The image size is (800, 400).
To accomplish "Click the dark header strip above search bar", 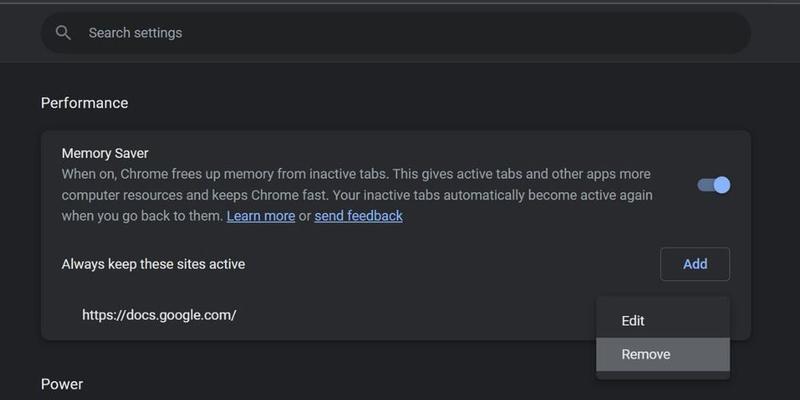I will (x=400, y=8).
